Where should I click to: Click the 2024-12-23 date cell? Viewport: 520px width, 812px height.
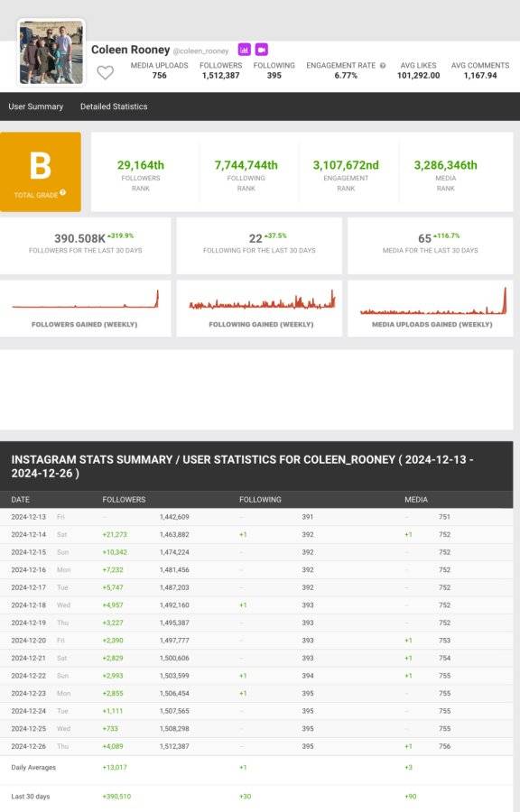[x=29, y=693]
